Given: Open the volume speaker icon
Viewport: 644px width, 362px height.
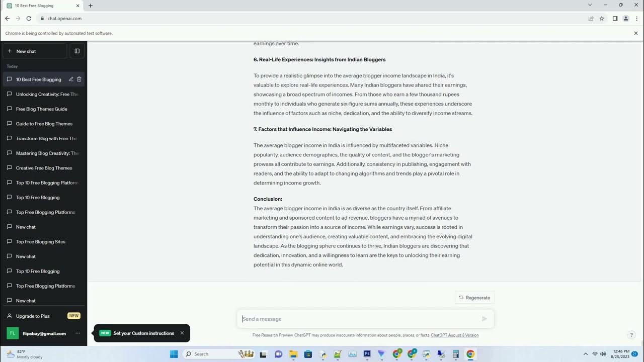Looking at the screenshot, I should [603, 354].
